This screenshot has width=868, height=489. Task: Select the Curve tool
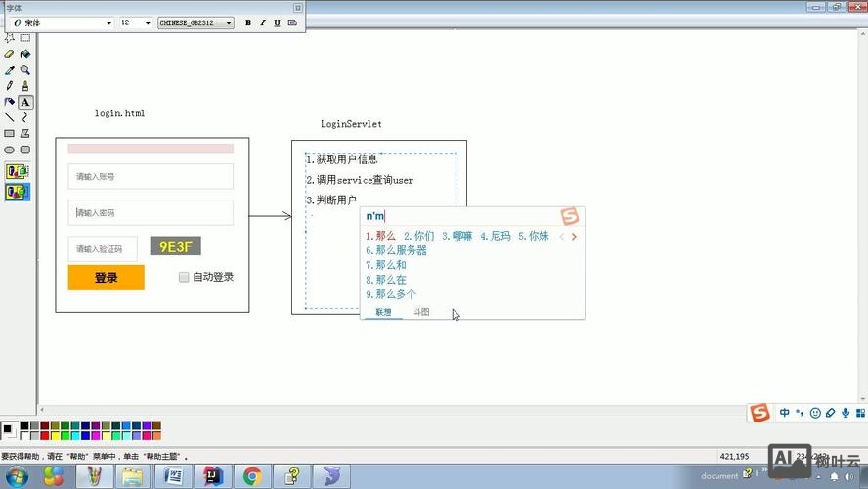(x=25, y=117)
